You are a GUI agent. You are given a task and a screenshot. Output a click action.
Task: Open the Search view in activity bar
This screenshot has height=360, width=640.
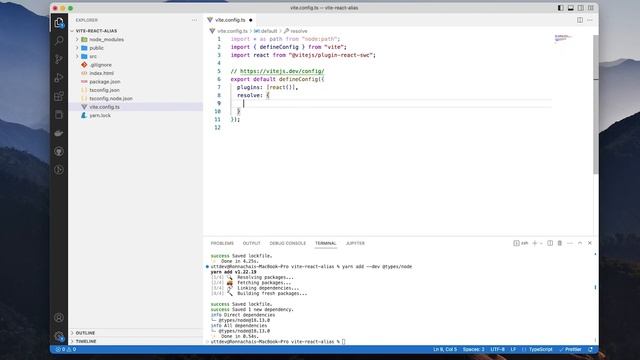coord(59,40)
